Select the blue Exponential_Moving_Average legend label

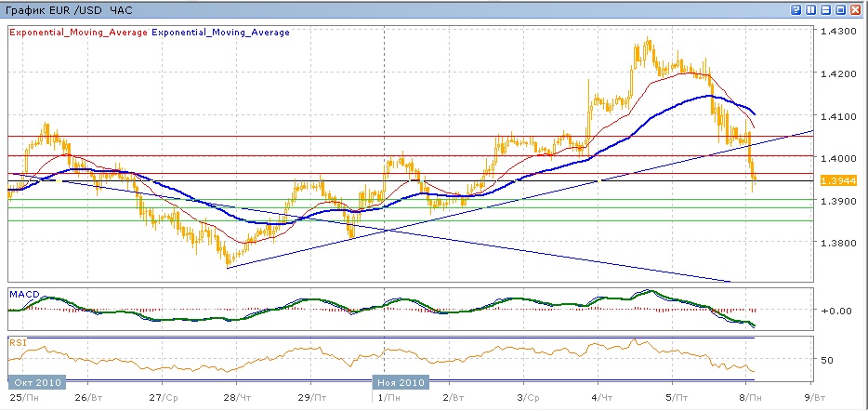[220, 33]
